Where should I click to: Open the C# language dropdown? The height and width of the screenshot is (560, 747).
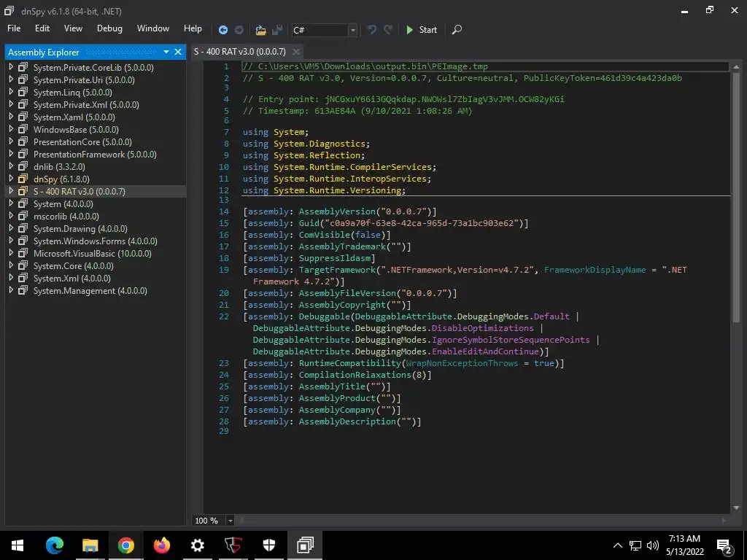352,30
